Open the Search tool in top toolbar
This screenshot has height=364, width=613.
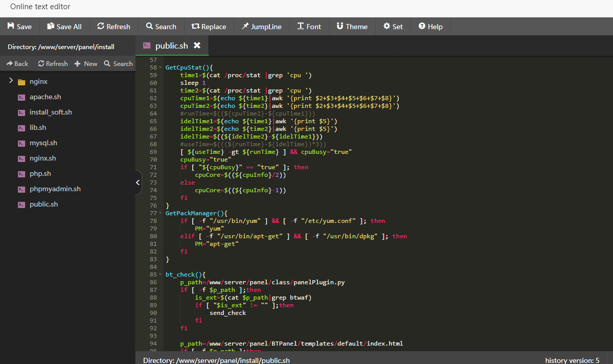161,27
